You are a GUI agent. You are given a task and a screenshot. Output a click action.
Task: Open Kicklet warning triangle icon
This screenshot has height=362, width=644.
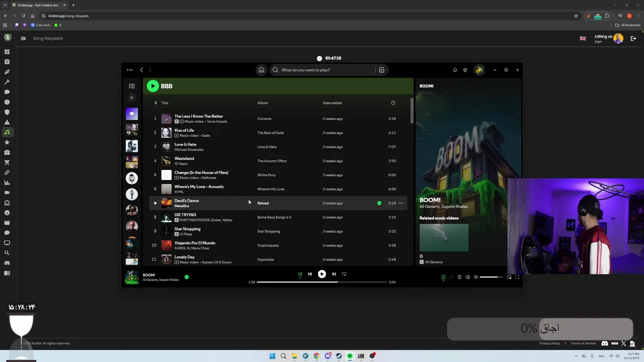[x=7, y=122]
